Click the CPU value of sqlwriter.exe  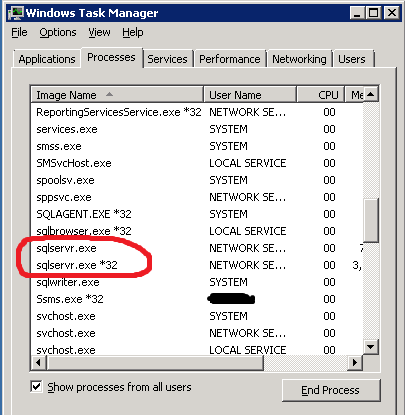(x=329, y=282)
